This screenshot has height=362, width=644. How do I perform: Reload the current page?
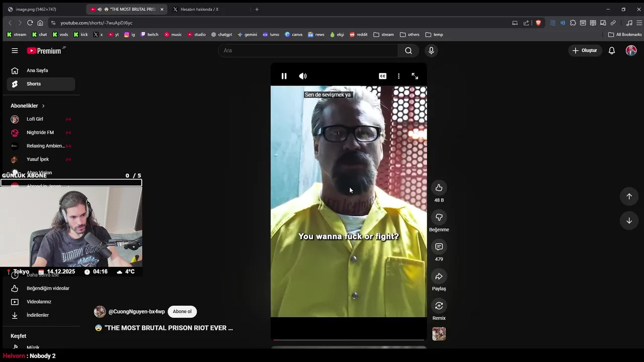pyautogui.click(x=30, y=23)
